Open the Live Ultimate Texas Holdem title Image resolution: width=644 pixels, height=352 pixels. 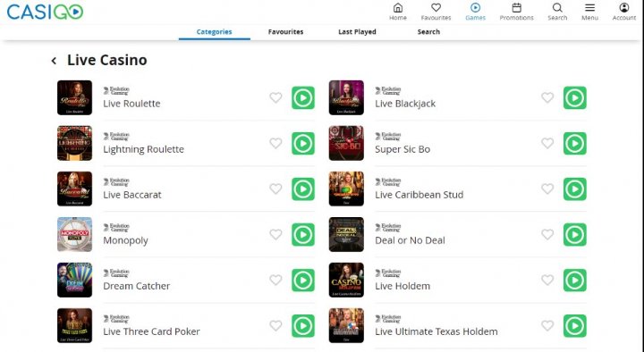pyautogui.click(x=436, y=331)
